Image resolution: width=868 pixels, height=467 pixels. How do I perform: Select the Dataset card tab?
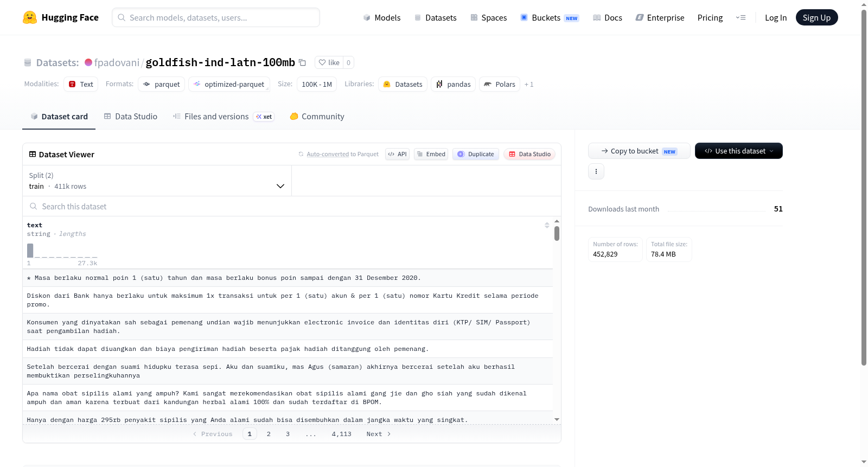tap(59, 117)
